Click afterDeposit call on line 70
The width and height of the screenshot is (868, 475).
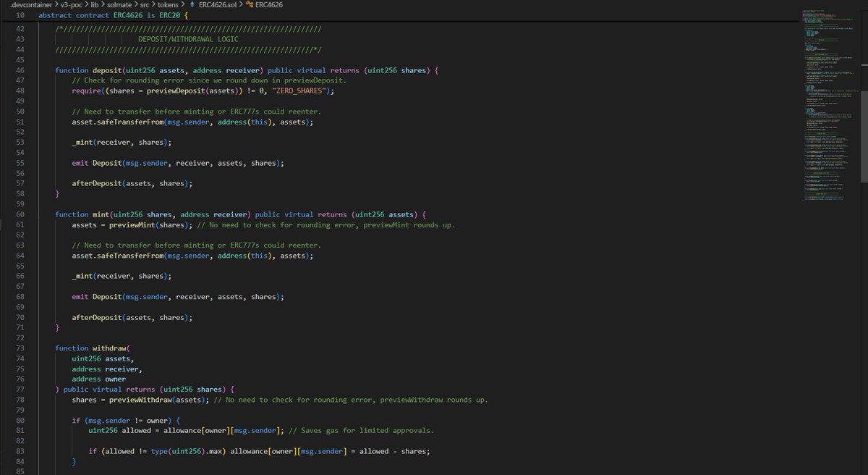(x=98, y=318)
